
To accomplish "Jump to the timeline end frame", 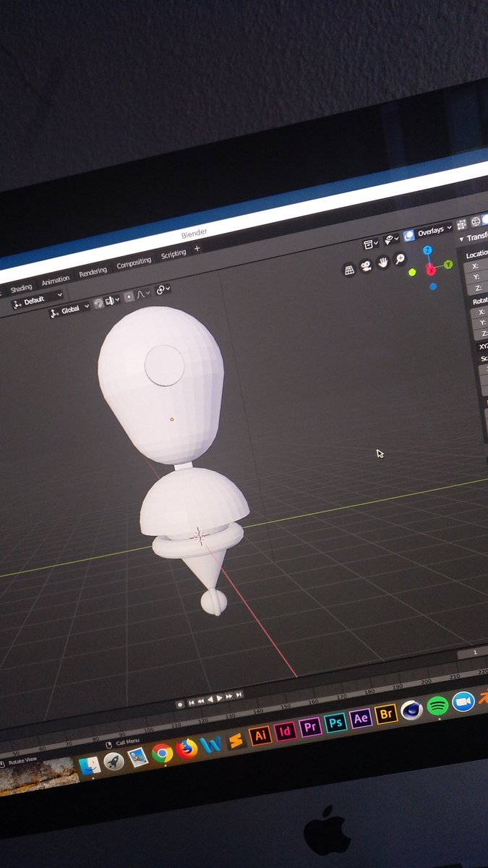I will coord(239,695).
